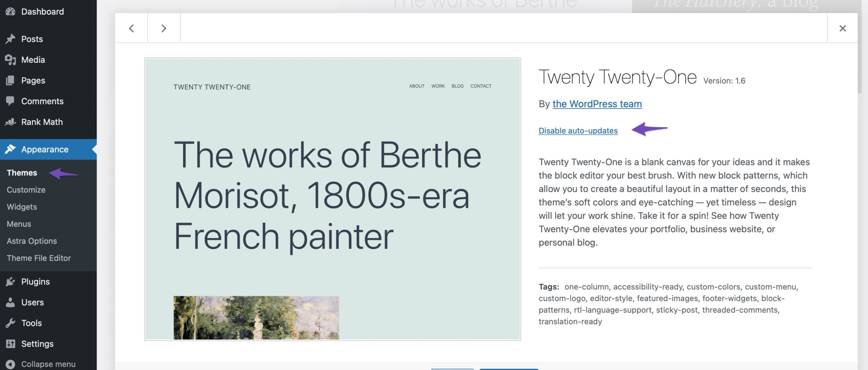Navigate to previous theme preview
The height and width of the screenshot is (370, 868).
(131, 28)
